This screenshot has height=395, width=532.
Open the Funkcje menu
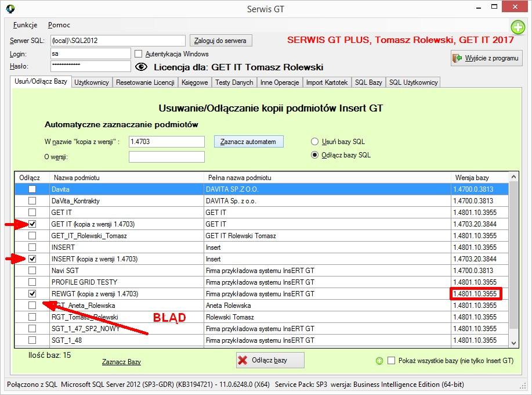tap(25, 25)
